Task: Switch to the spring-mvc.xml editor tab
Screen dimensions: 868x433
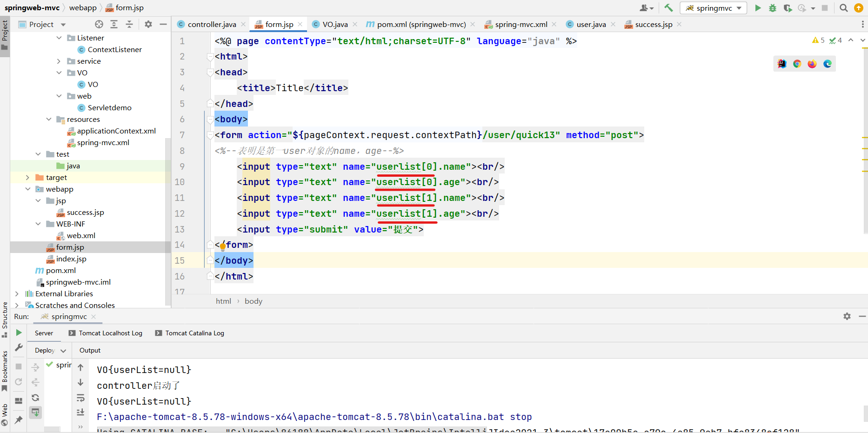Action: 521,24
